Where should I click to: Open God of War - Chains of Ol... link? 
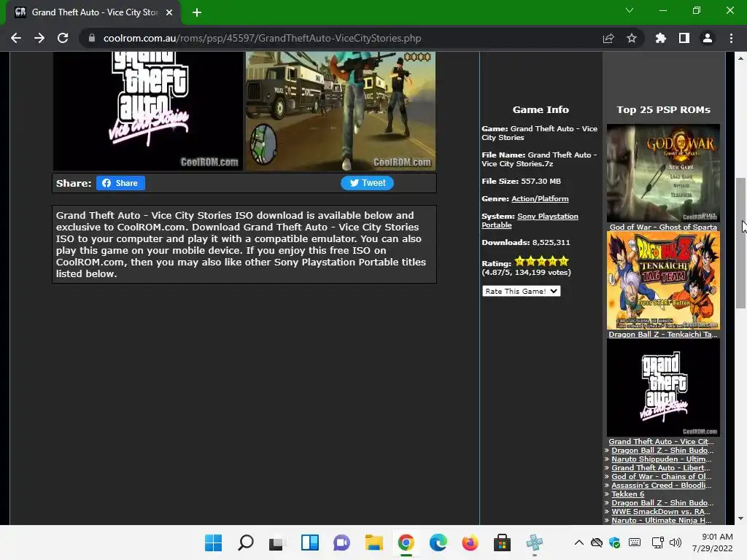[x=661, y=476]
